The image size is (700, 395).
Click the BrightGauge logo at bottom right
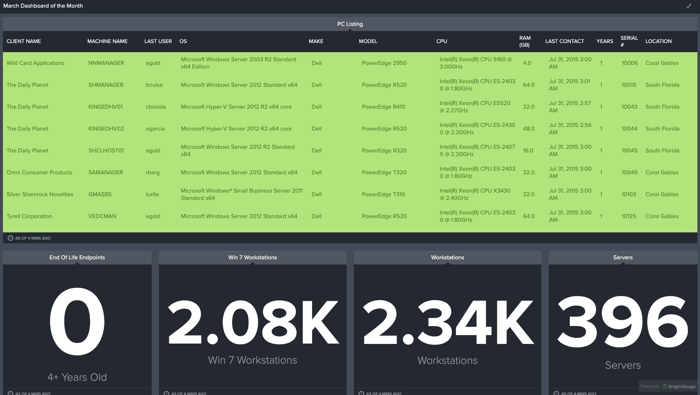(x=679, y=386)
